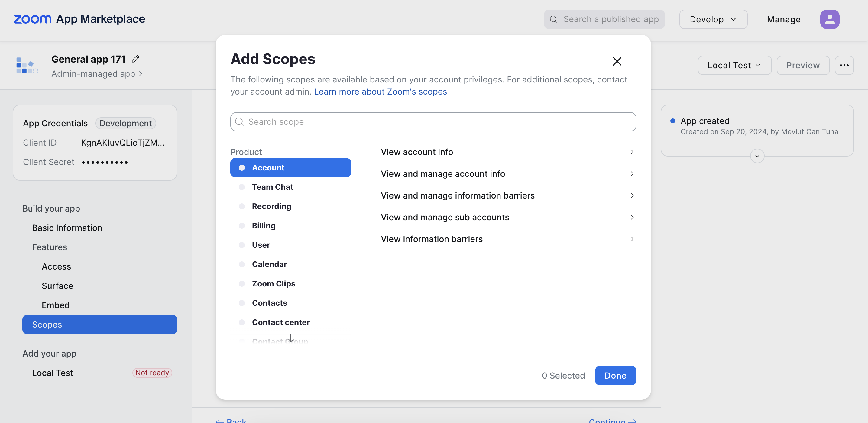Open the Access section in sidebar
This screenshot has width=868, height=423.
pos(56,267)
